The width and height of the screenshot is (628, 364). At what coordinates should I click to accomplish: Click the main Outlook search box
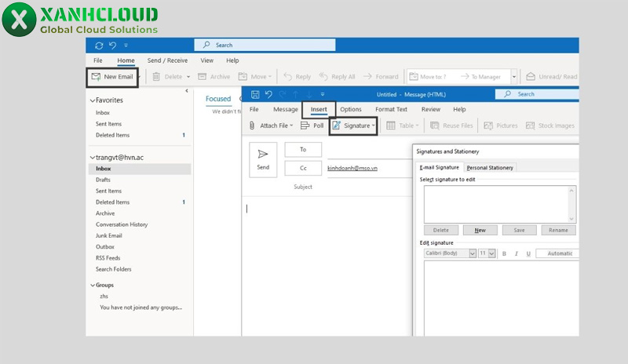265,45
